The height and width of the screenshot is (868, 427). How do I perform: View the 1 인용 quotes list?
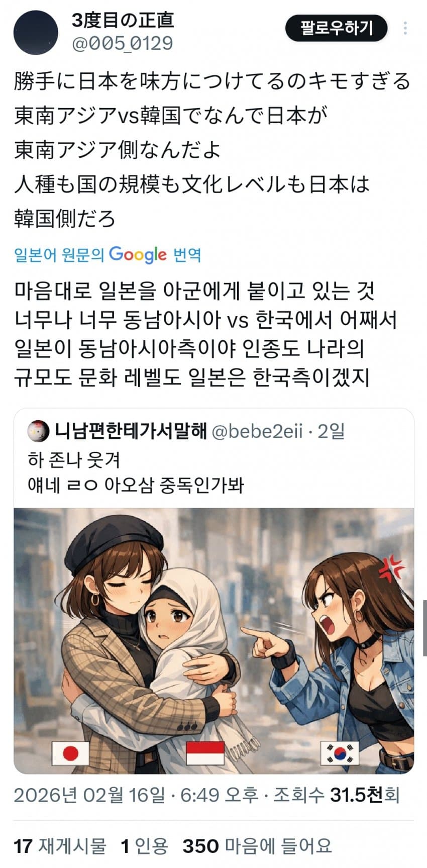[x=144, y=846]
